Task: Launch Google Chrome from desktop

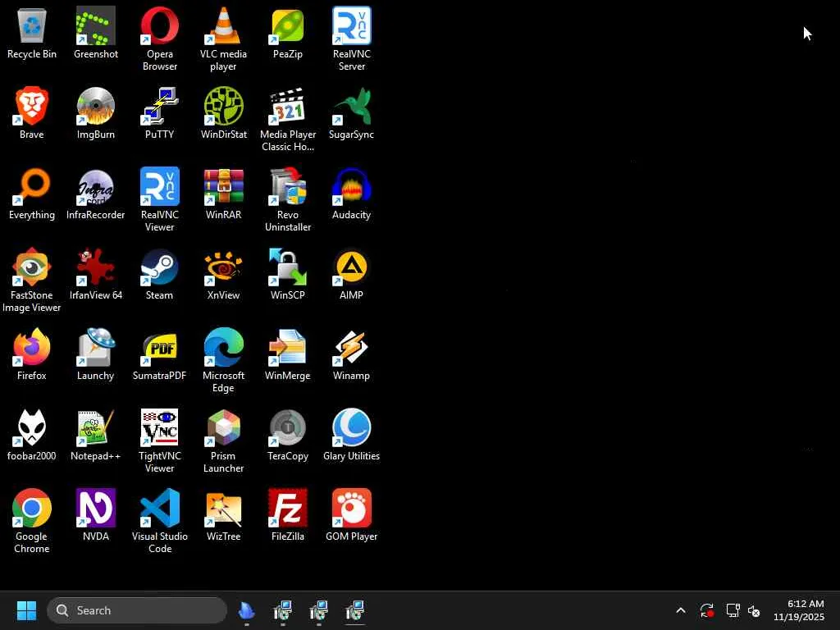Action: click(32, 521)
